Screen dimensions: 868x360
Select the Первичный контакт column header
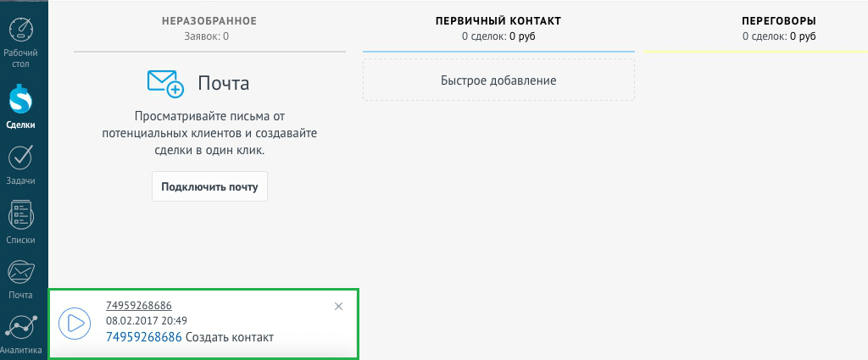(x=498, y=20)
